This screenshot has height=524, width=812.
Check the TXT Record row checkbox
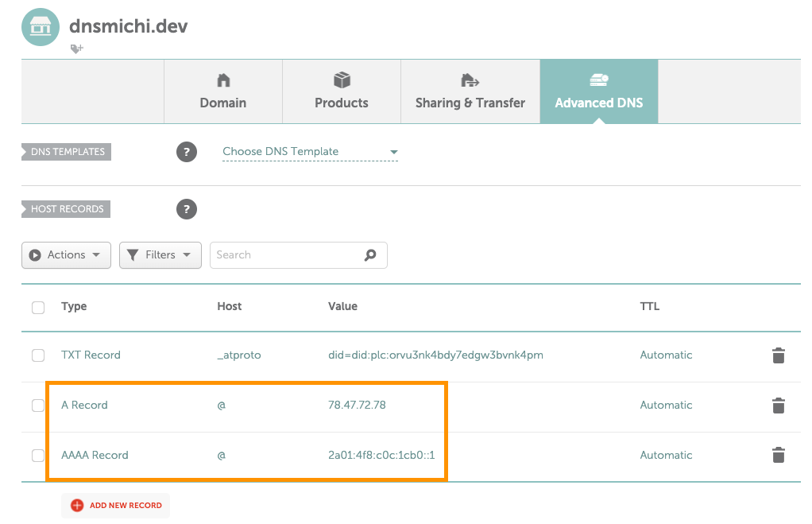coord(38,355)
